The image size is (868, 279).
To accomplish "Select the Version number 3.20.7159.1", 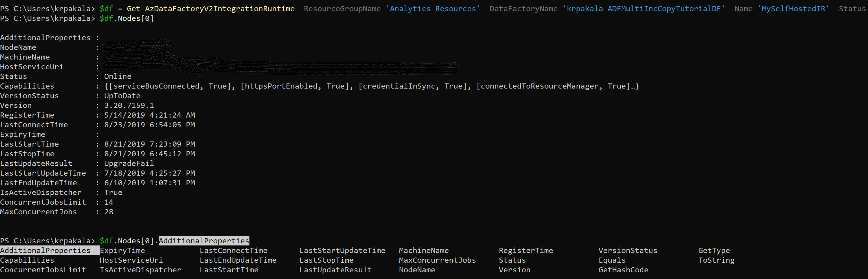I will [129, 105].
